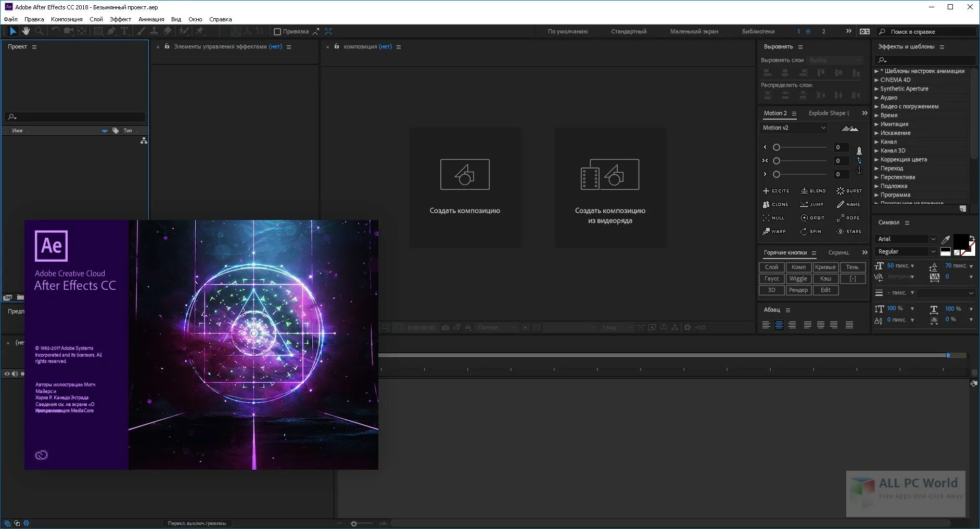The height and width of the screenshot is (529, 980).
Task: Select the Pen tool
Action: coord(111,31)
